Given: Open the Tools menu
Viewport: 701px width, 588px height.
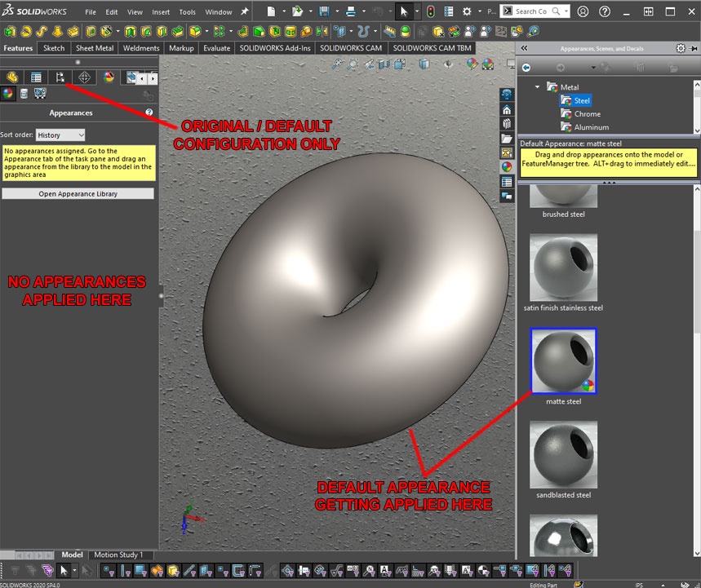Looking at the screenshot, I should (x=188, y=12).
